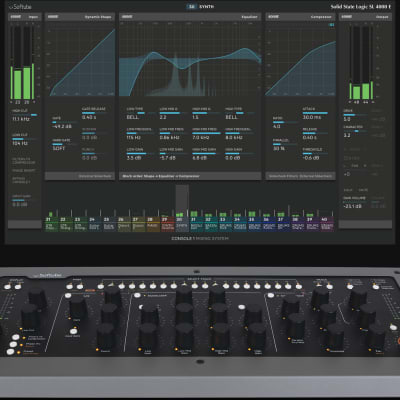Adjust Low Gain 3.5 dB slider
Viewport: 400px width, 400px height.
[140, 154]
